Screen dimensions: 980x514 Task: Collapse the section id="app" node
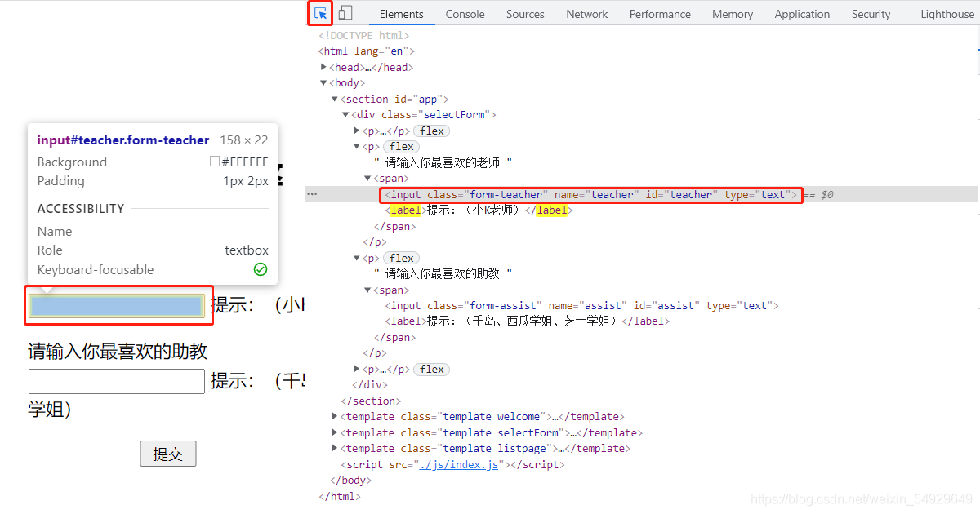tap(335, 99)
